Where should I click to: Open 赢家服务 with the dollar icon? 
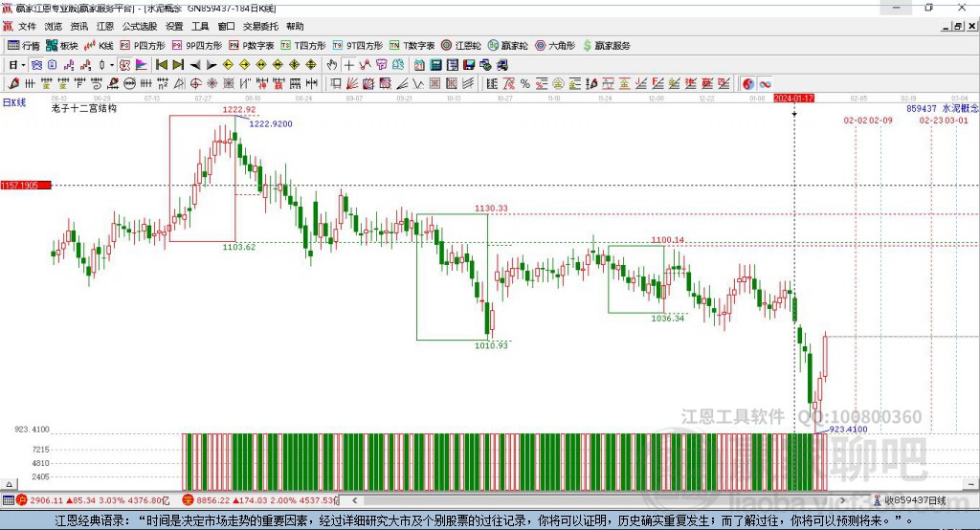click(x=606, y=46)
